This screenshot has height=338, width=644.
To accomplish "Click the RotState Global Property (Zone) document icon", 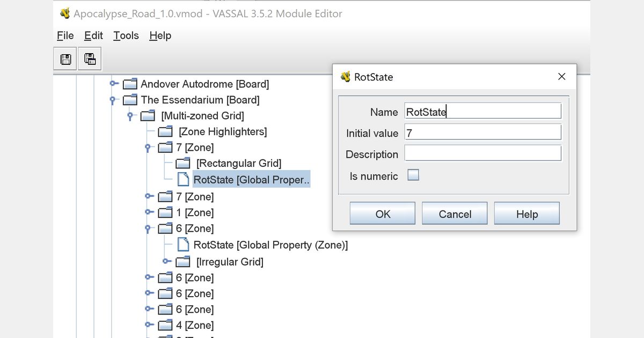I will coord(183,245).
